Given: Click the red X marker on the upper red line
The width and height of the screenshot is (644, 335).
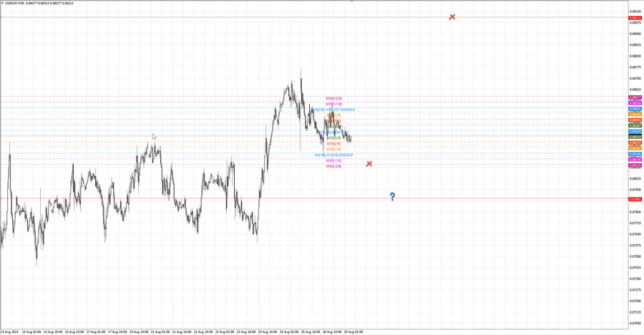Looking at the screenshot, I should (x=452, y=17).
